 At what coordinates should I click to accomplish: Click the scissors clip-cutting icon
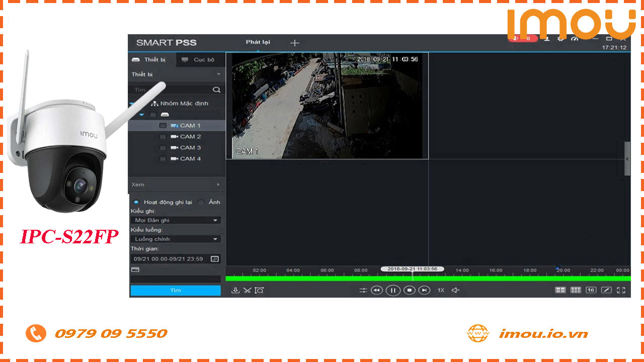pos(247,290)
